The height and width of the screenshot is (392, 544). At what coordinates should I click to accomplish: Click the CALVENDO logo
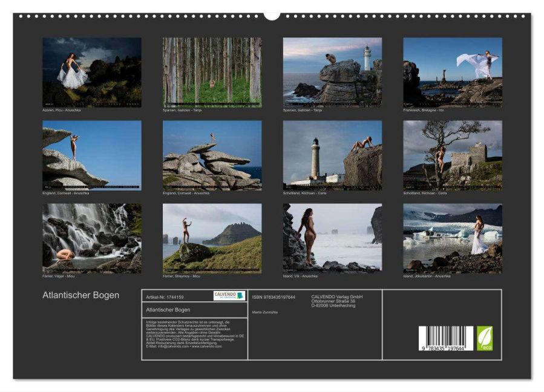[x=229, y=296]
